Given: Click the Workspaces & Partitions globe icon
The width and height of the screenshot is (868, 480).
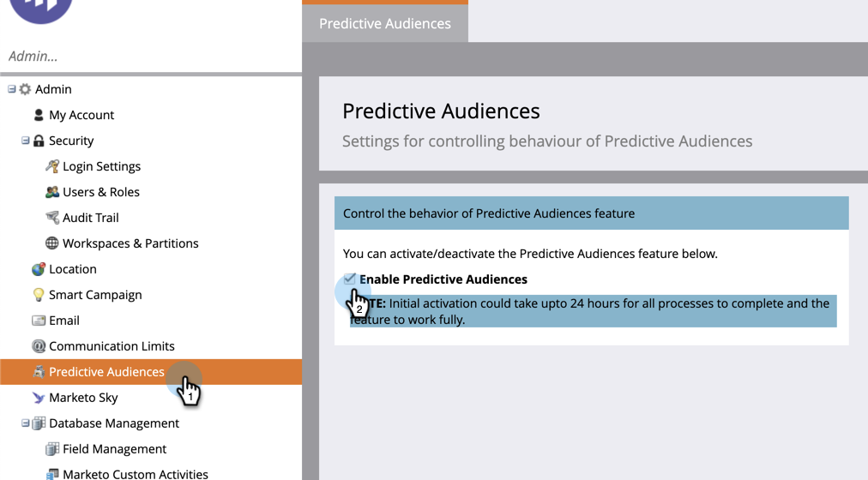Looking at the screenshot, I should click(x=52, y=243).
